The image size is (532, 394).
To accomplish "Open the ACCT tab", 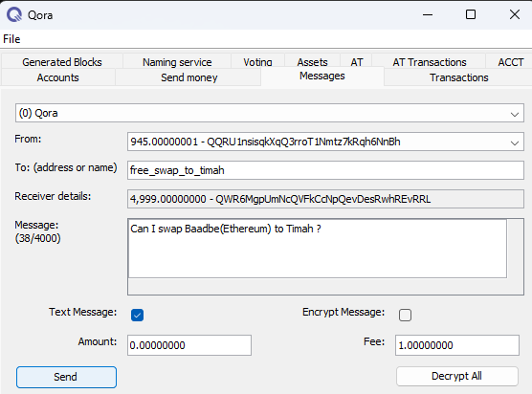I will coord(510,62).
